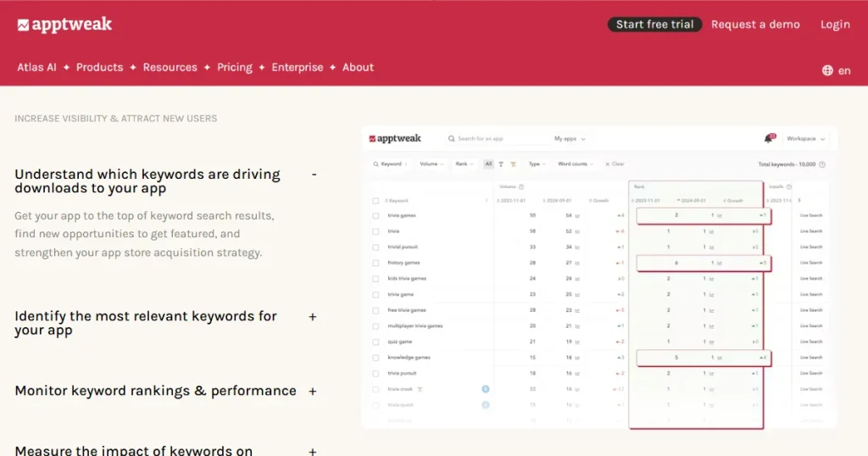Click the magnifier icon in Keyword filter

point(376,164)
